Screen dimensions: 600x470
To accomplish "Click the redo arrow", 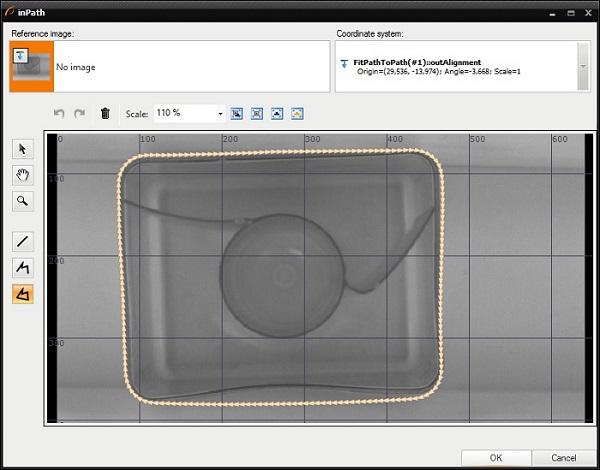I will 80,114.
